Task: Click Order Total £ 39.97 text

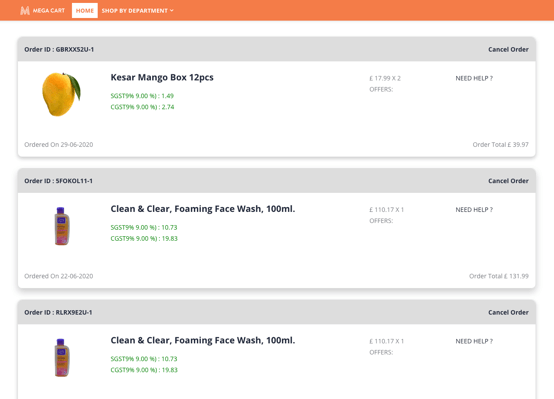Action: click(501, 145)
